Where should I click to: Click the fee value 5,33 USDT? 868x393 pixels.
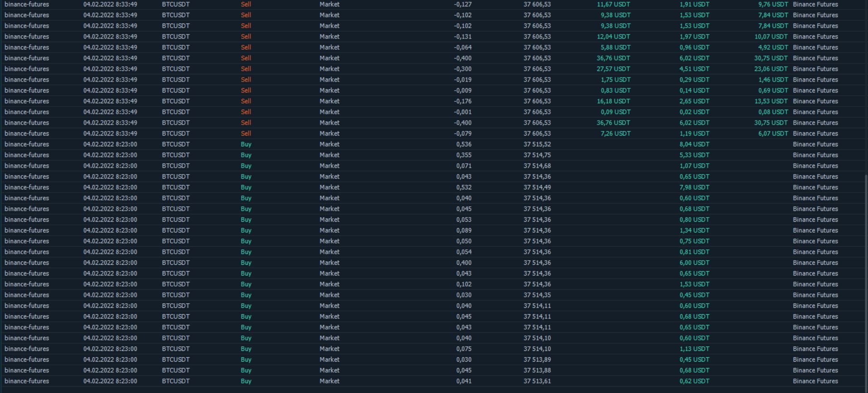694,155
